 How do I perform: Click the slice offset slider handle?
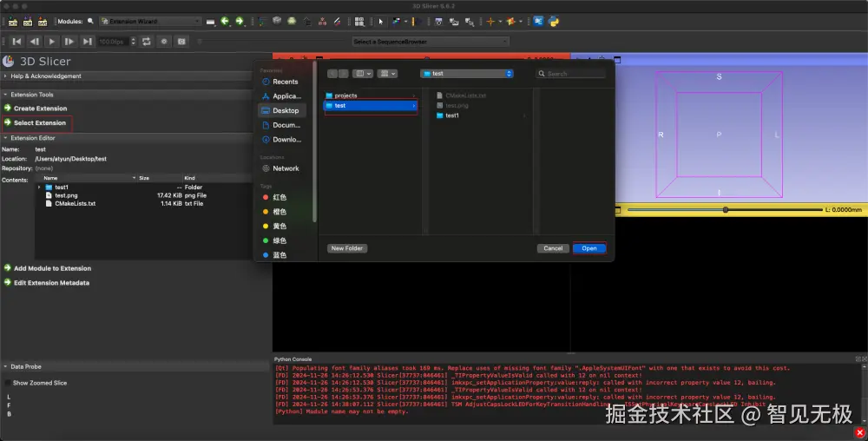(x=726, y=209)
